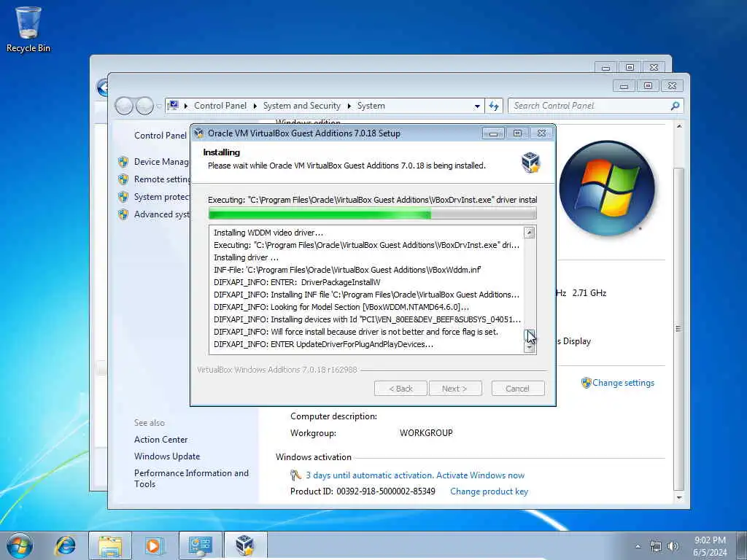This screenshot has height=560, width=747.
Task: Open Windows Media Player taskbar icon
Action: click(x=154, y=545)
